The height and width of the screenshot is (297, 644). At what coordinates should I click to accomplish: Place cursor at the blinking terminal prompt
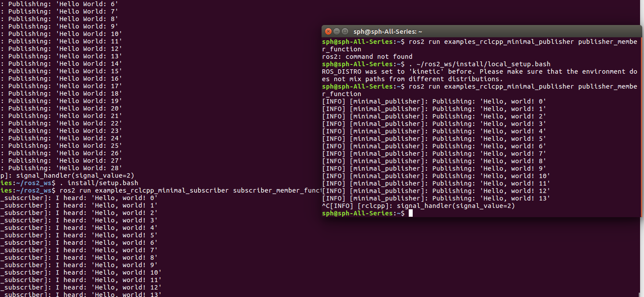pyautogui.click(x=410, y=213)
